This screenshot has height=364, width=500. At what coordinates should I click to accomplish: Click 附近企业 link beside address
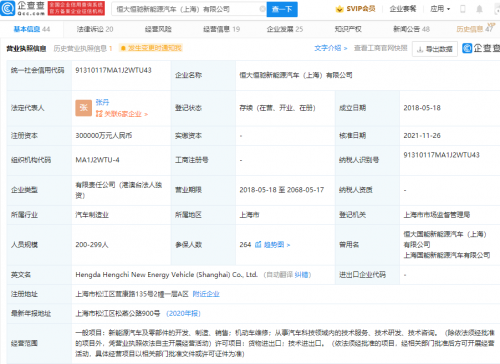click(x=206, y=294)
